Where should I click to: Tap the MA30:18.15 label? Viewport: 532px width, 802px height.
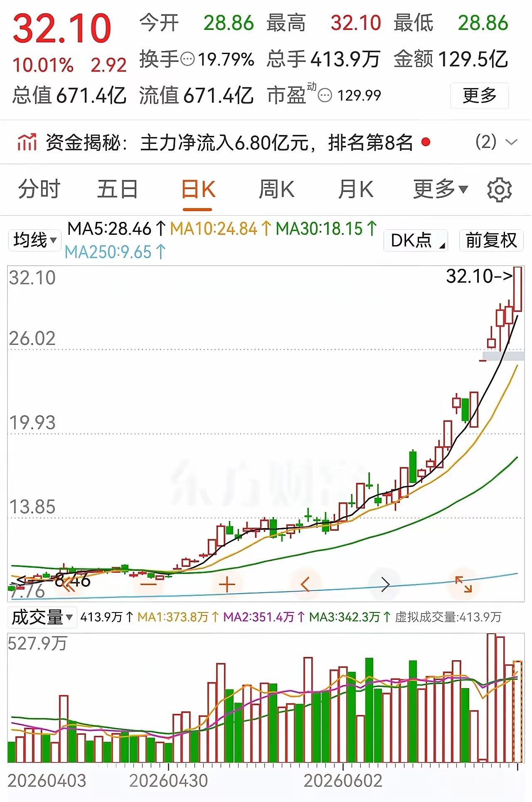tap(327, 229)
